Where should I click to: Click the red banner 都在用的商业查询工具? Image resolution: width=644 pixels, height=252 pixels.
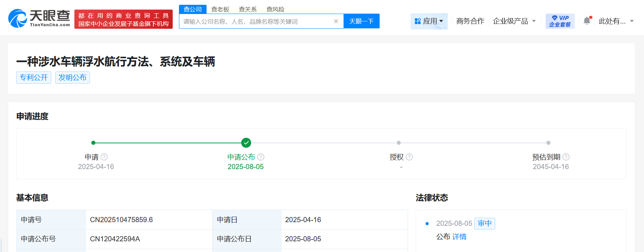tap(123, 19)
